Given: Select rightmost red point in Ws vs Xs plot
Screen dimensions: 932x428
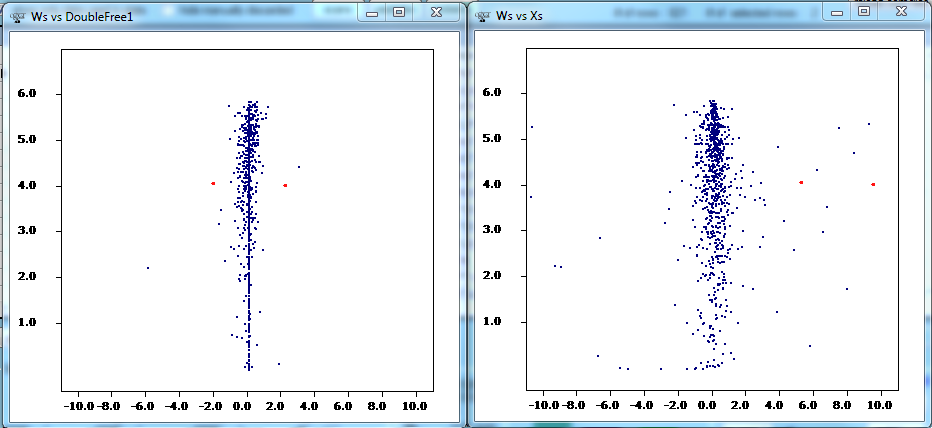Looking at the screenshot, I should (873, 184).
